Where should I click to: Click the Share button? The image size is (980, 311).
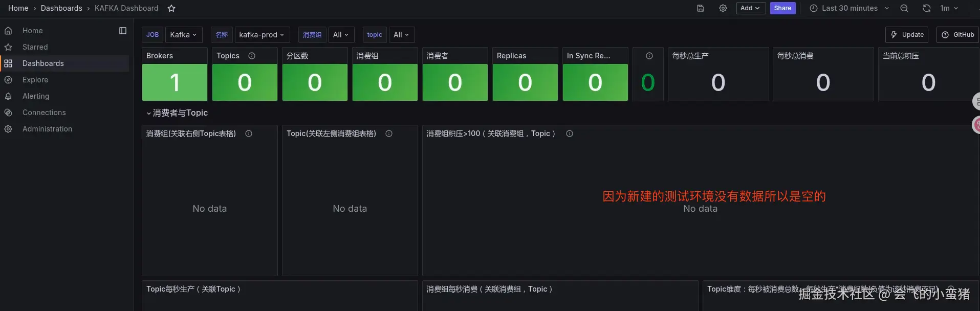click(x=782, y=8)
